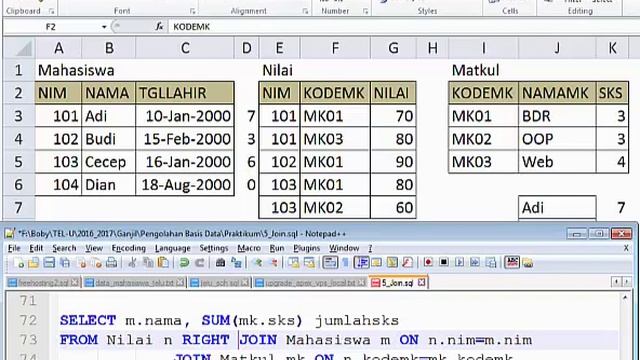Click Open file icon in Notepad++ toolbar
This screenshot has width=640, height=360.
tap(33, 262)
